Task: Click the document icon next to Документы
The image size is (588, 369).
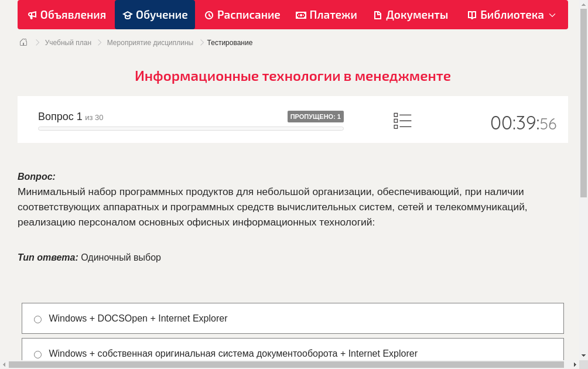Action: (x=378, y=15)
